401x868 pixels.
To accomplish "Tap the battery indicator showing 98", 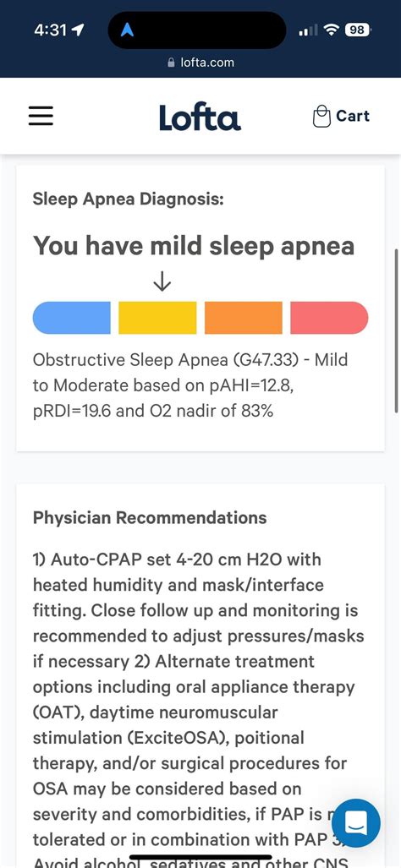I will coord(358,30).
